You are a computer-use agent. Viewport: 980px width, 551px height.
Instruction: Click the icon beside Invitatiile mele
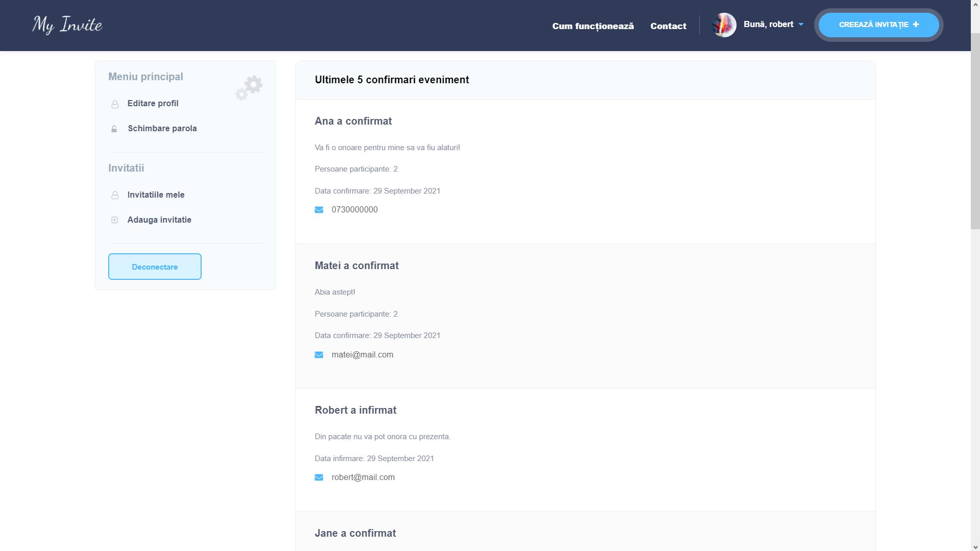coord(115,195)
